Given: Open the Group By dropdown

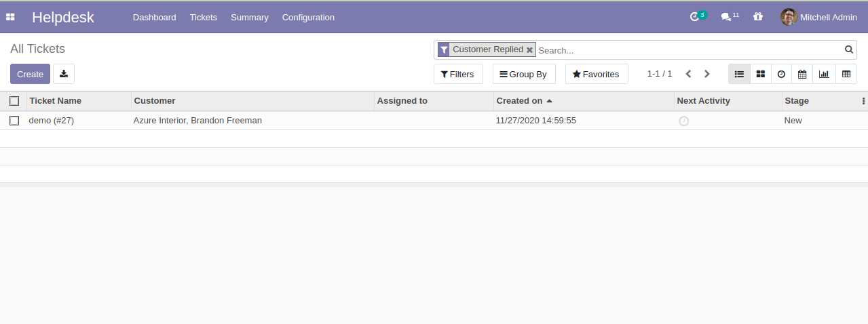Looking at the screenshot, I should [x=524, y=74].
